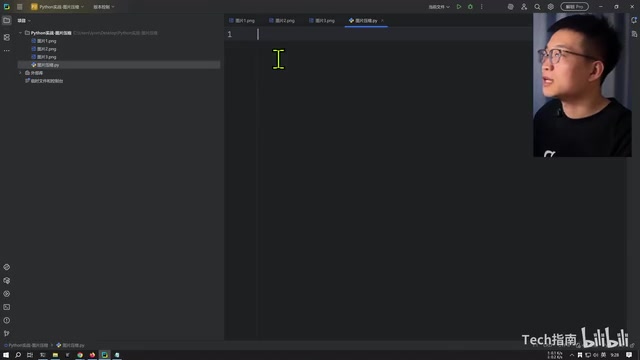Open Search Everywhere magnifier
The width and height of the screenshot is (640, 360).
(537, 7)
